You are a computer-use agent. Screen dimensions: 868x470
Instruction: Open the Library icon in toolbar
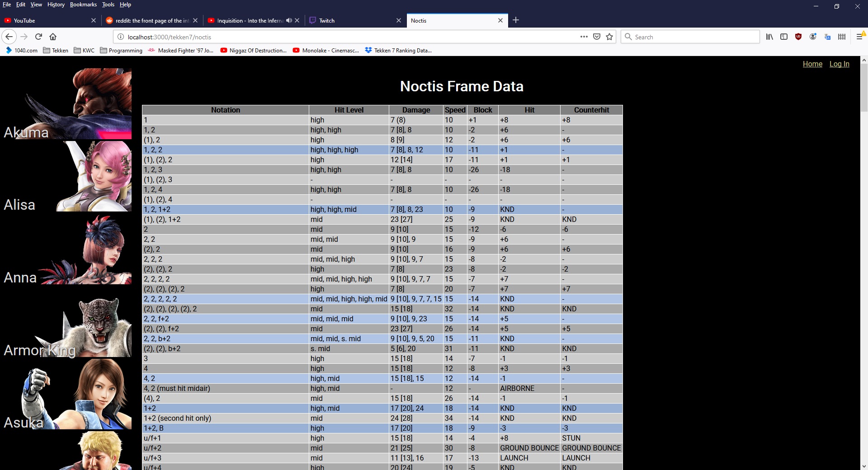click(769, 37)
